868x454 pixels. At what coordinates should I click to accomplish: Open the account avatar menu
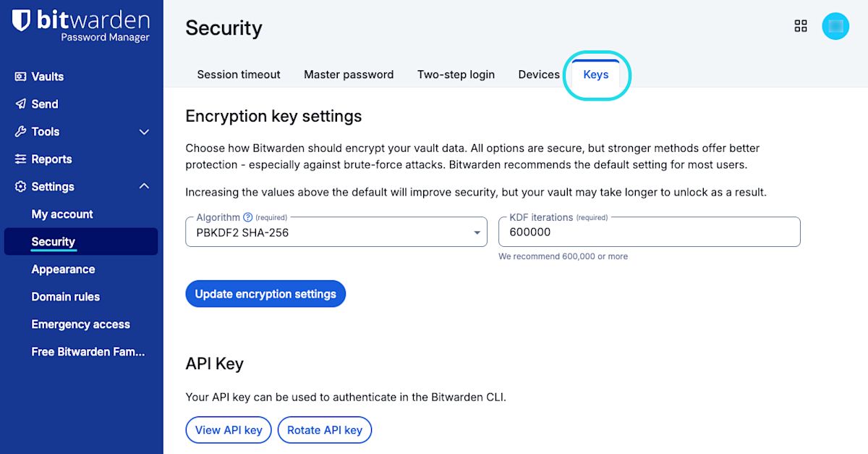point(835,25)
